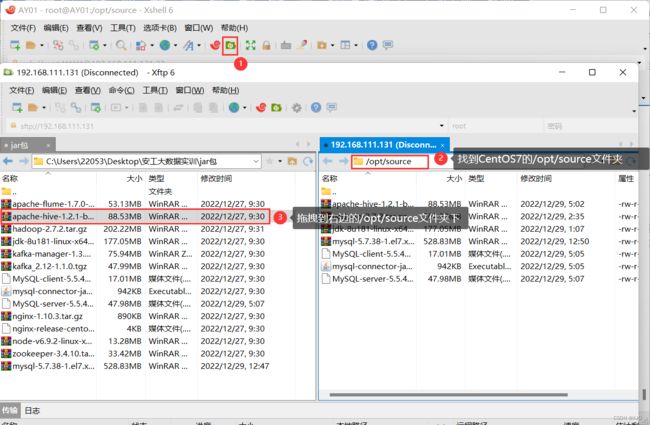Select MySQL-server-5.5.4 file in remote list
The height and width of the screenshot is (425, 650).
click(373, 279)
